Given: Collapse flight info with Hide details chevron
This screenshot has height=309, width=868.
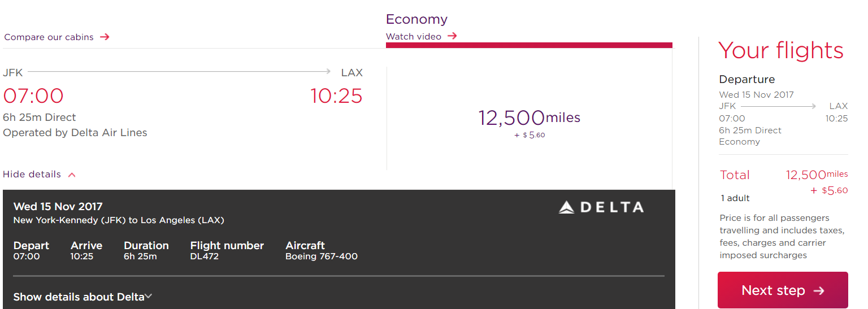Looking at the screenshot, I should (72, 175).
